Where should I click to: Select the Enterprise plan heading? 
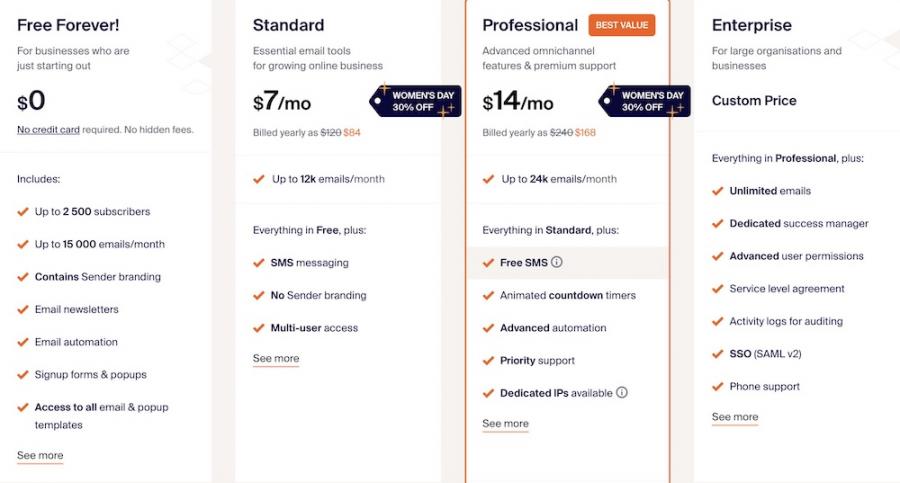coord(751,25)
